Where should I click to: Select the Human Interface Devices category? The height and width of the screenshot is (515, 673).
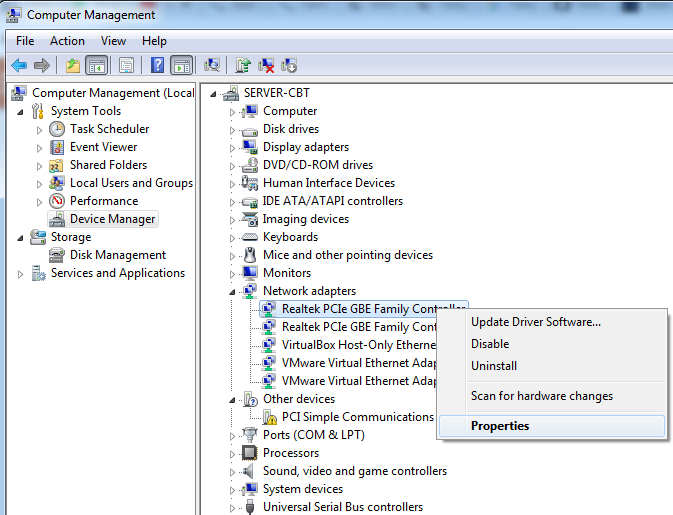[329, 183]
